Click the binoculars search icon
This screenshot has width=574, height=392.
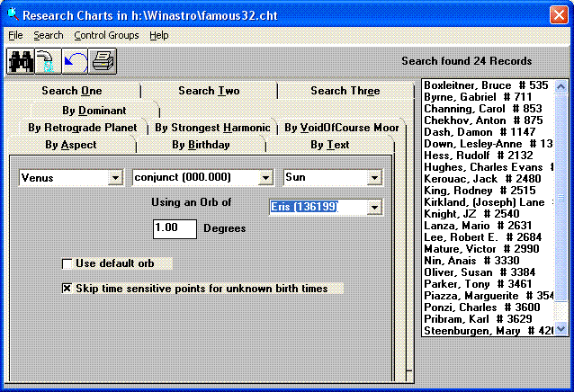pos(20,61)
